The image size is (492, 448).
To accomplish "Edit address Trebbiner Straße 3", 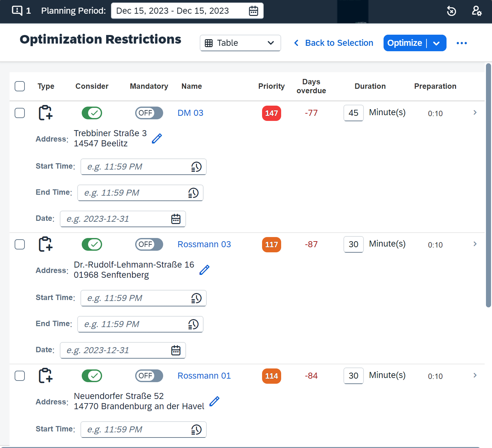I will [157, 138].
